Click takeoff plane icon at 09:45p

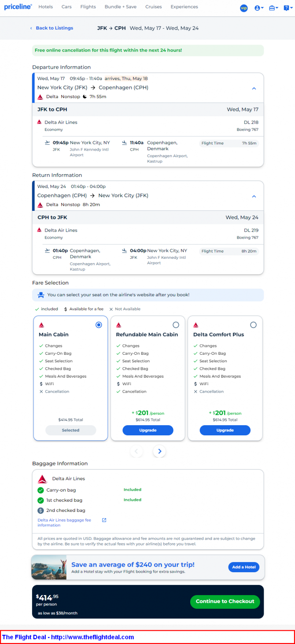pos(48,143)
